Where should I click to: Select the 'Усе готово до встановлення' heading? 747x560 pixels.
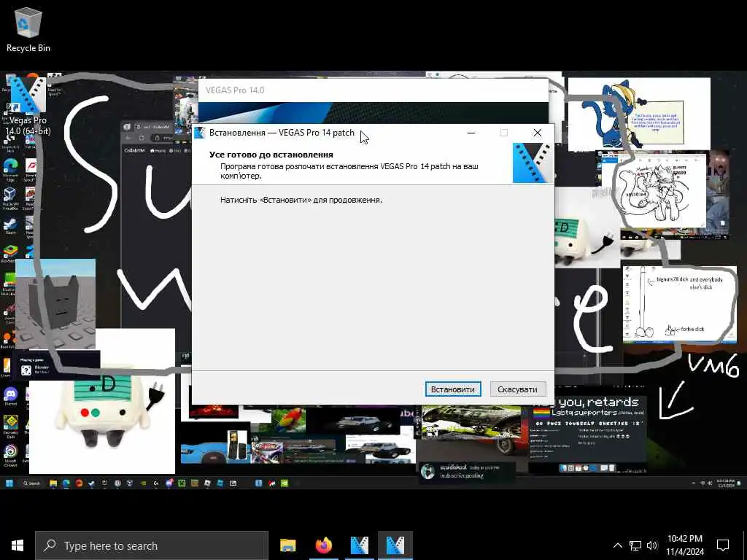[x=271, y=155]
